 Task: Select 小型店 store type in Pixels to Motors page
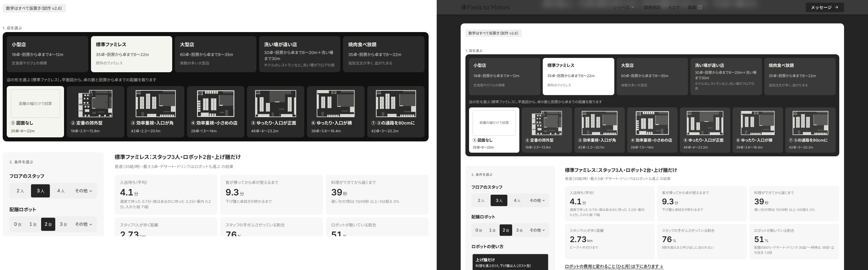coord(504,76)
